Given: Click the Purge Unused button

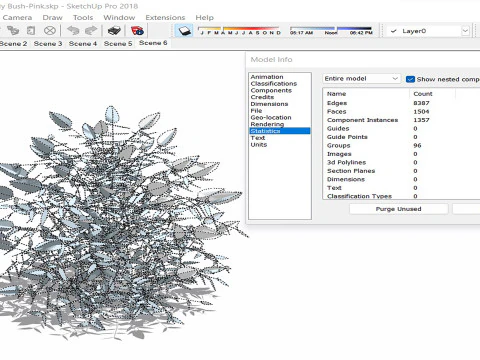Looking at the screenshot, I should (398, 209).
